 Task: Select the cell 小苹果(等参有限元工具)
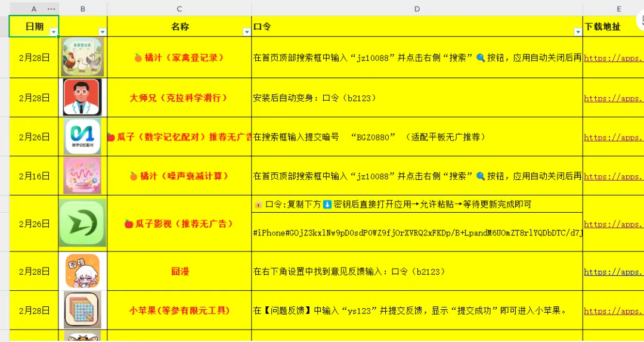click(x=179, y=310)
